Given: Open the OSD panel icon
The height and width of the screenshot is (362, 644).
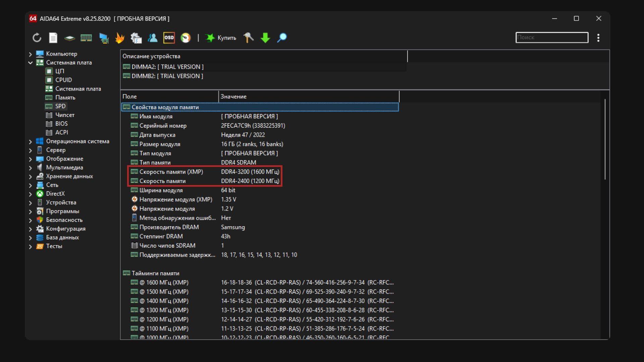Looking at the screenshot, I should coord(169,38).
